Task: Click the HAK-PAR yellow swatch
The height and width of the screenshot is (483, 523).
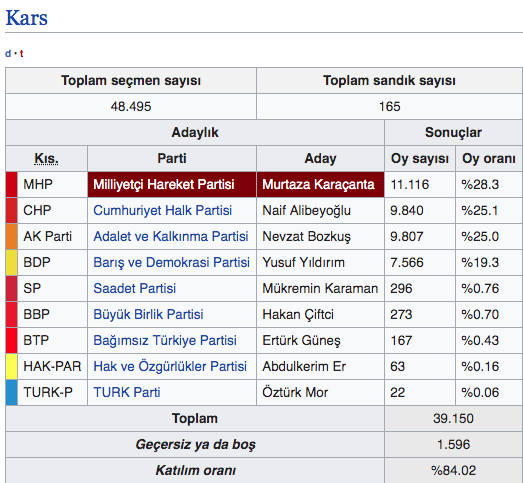Action: pos(11,366)
